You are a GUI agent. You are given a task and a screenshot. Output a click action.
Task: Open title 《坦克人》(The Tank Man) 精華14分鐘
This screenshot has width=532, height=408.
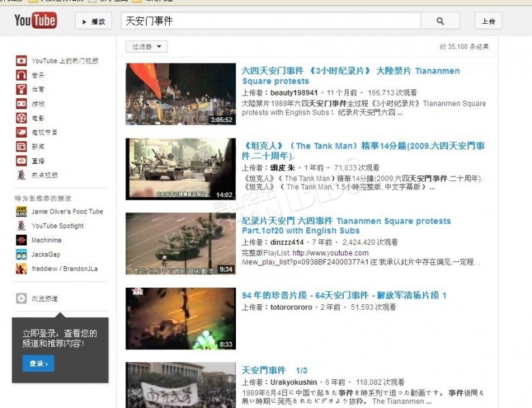click(363, 151)
